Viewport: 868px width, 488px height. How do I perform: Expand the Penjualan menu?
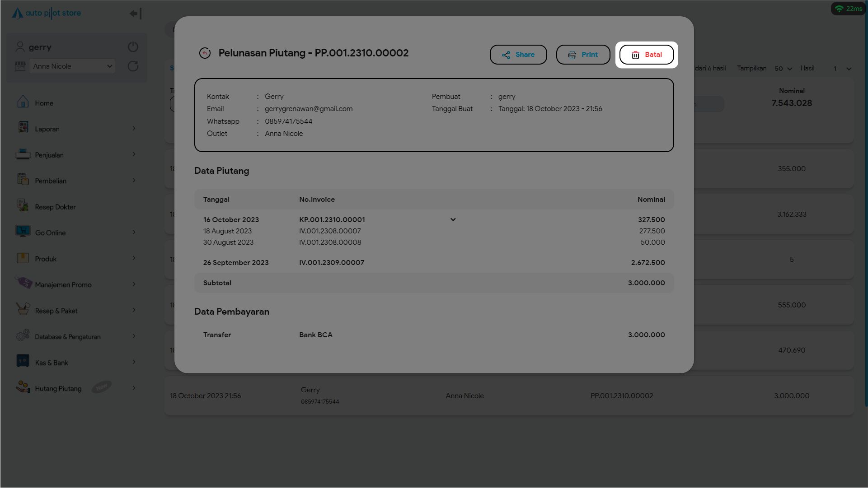[x=134, y=154]
